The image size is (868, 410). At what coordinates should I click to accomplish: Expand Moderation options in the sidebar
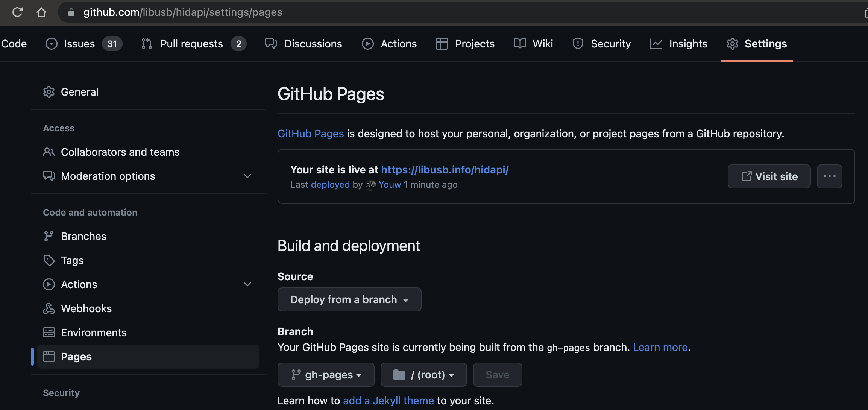coord(247,176)
